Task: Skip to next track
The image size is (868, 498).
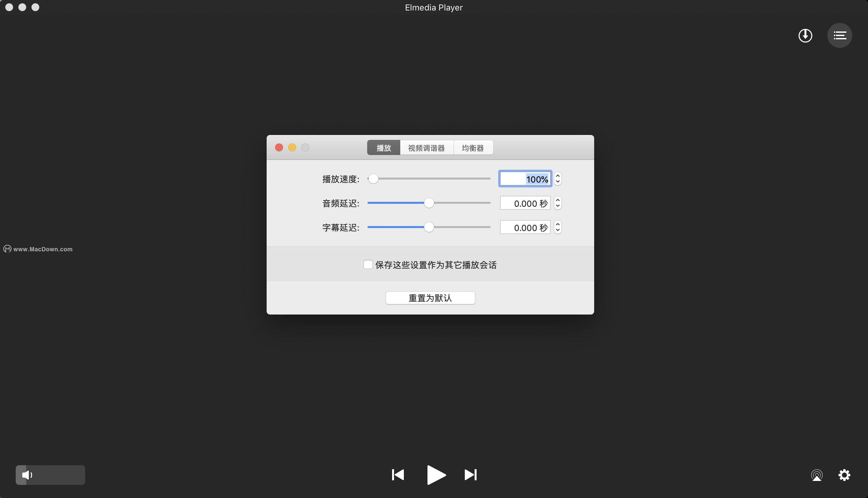Action: click(x=471, y=475)
